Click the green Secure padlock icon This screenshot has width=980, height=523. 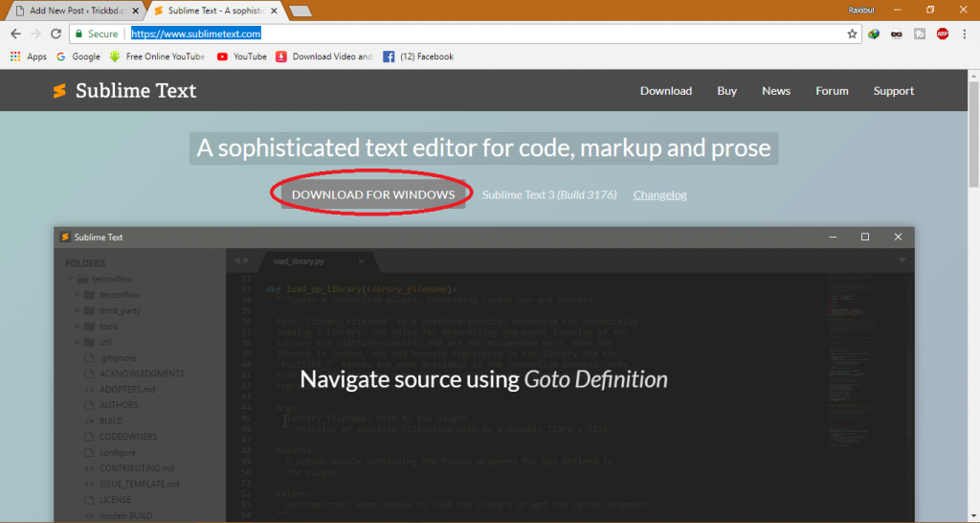coord(78,34)
